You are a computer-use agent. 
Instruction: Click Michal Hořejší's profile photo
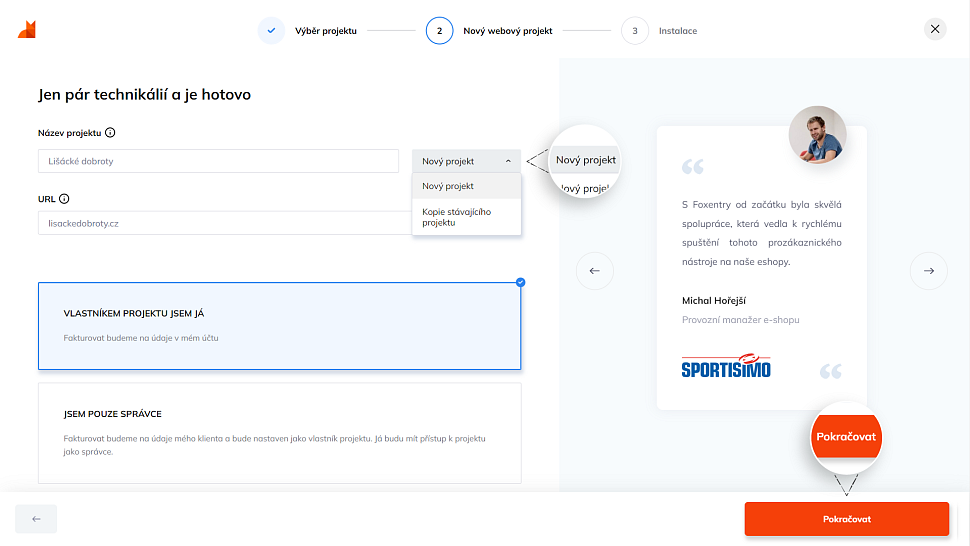[x=817, y=135]
